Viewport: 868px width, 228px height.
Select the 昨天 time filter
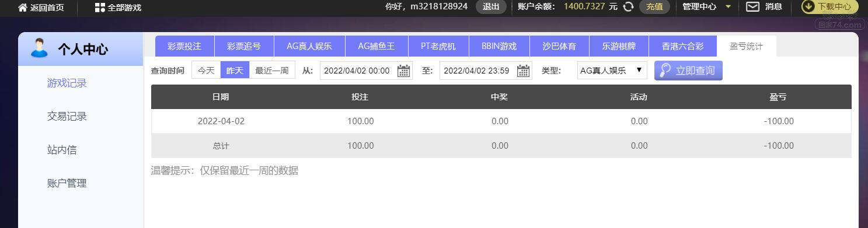point(235,71)
